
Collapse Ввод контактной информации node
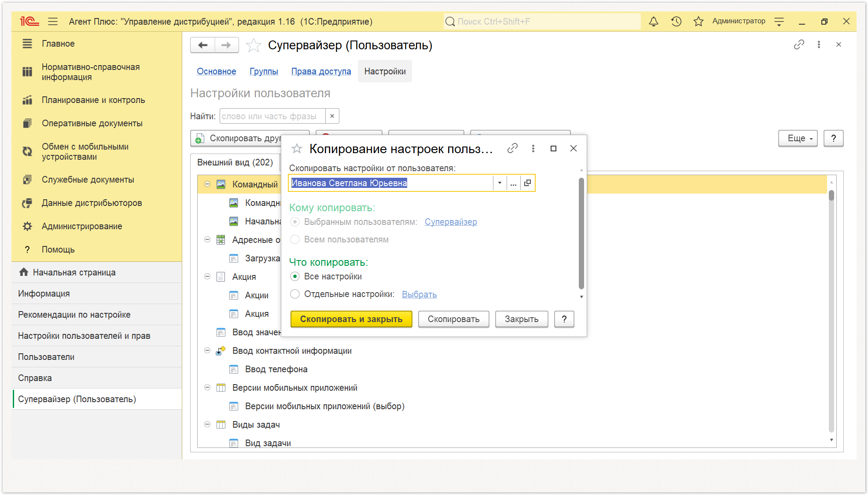click(x=207, y=351)
